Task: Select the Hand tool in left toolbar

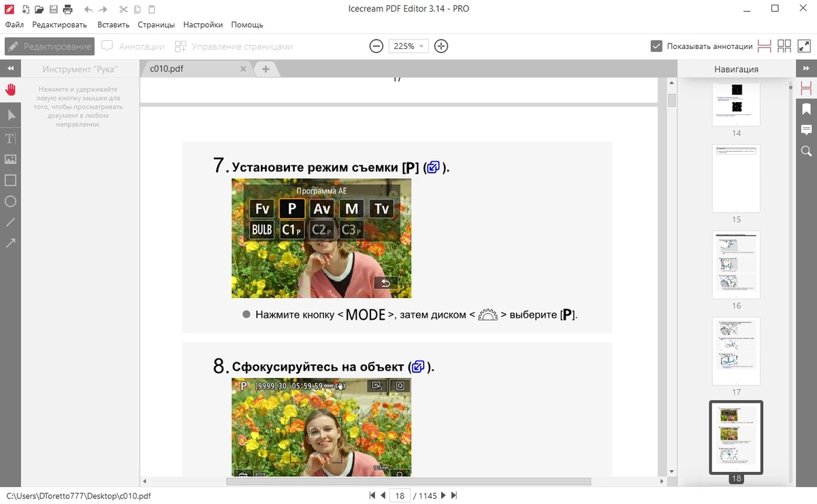Action: click(x=10, y=90)
